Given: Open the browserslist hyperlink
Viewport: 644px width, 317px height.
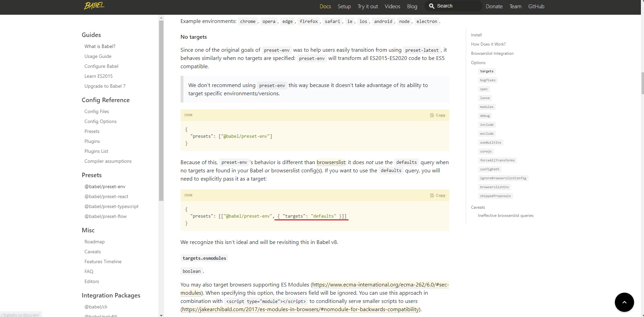Looking at the screenshot, I should coord(331,162).
